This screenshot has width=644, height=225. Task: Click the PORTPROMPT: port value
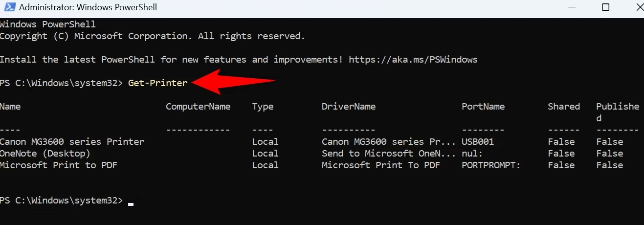click(x=491, y=165)
